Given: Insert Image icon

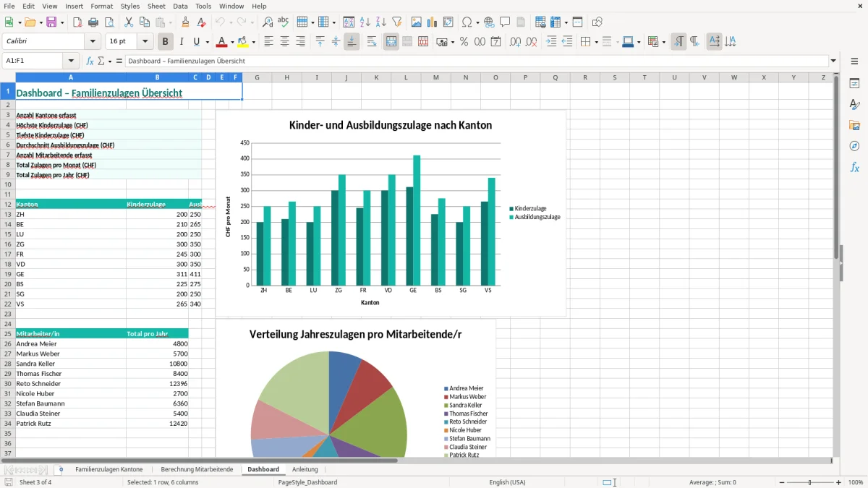Looking at the screenshot, I should [417, 22].
